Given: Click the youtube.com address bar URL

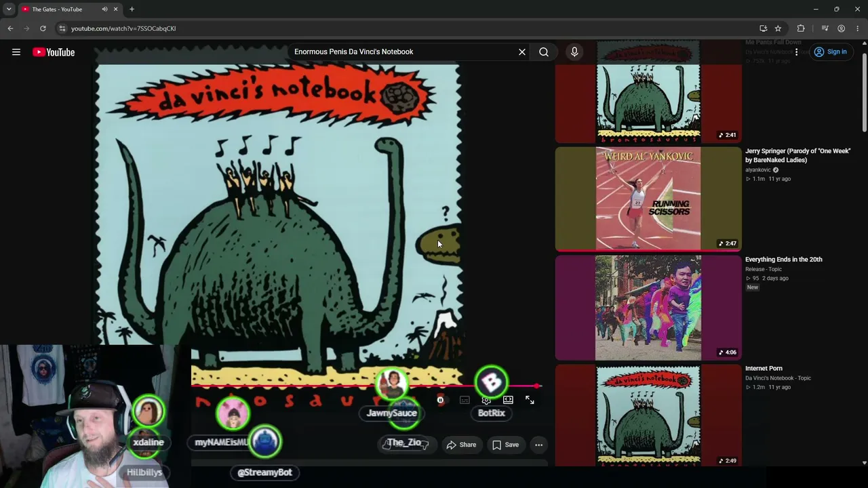Looking at the screenshot, I should (123, 28).
